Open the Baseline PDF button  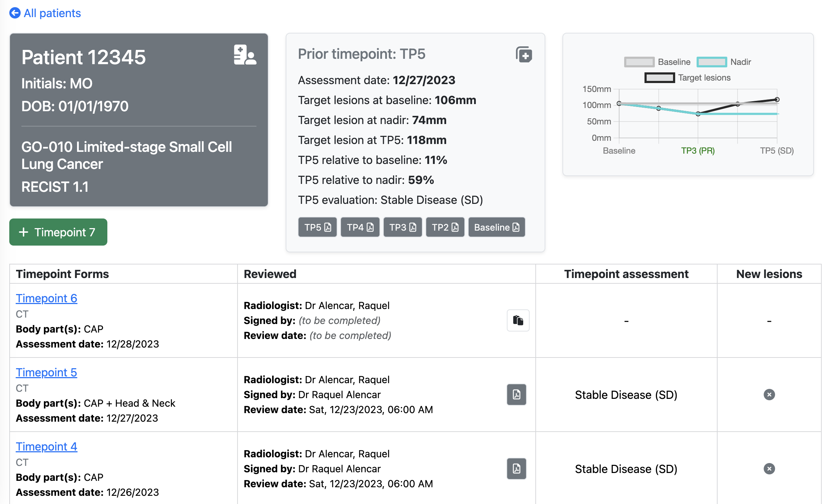pos(496,227)
